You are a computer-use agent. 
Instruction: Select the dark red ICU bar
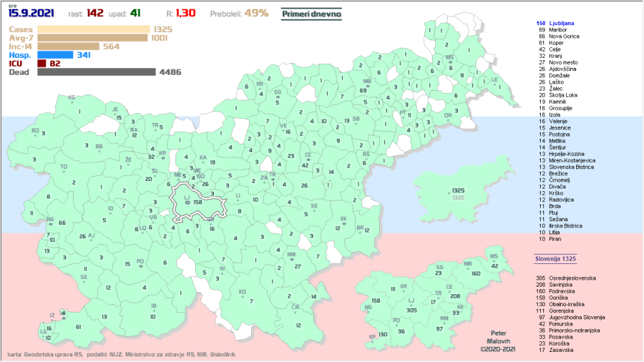pyautogui.click(x=42, y=63)
